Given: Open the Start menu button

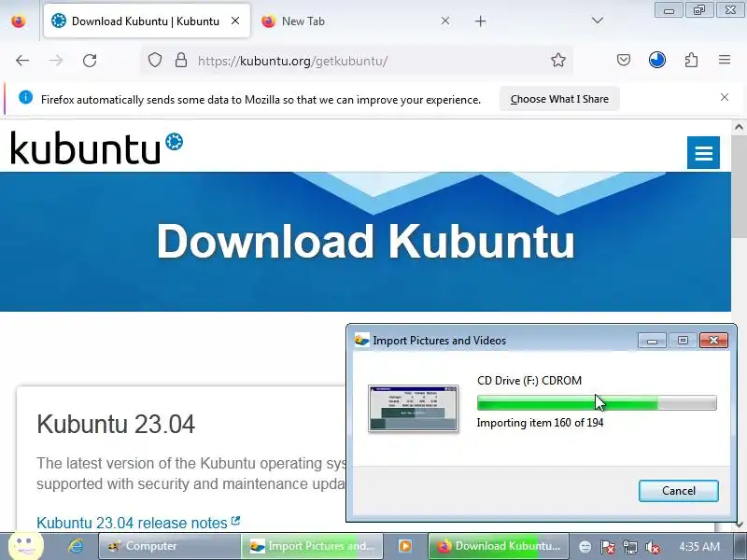Looking at the screenshot, I should click(26, 545).
